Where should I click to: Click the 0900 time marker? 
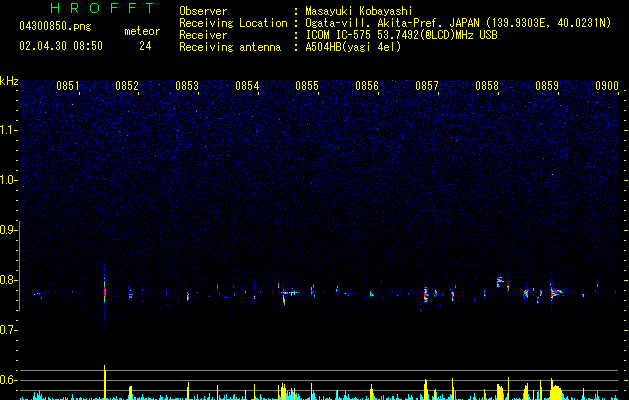pos(607,86)
